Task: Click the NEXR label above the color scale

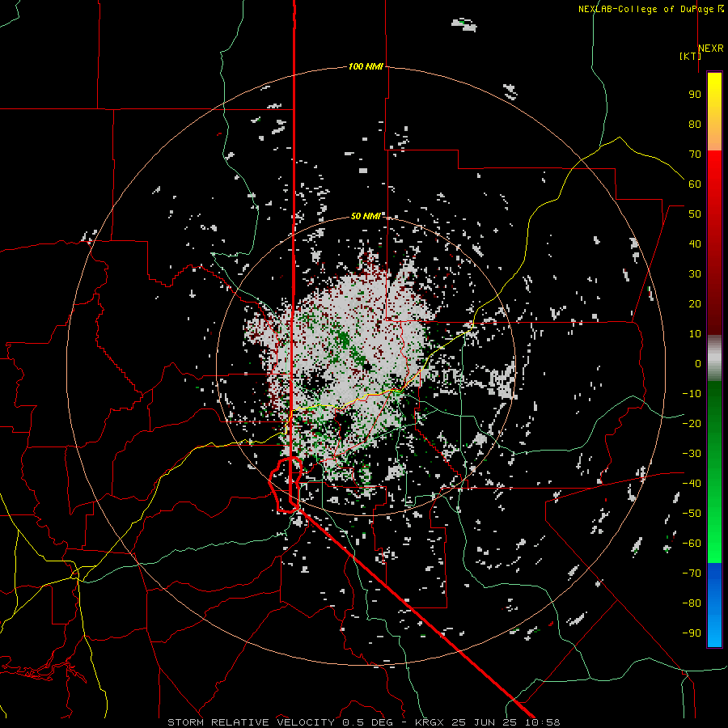Action: tap(711, 49)
